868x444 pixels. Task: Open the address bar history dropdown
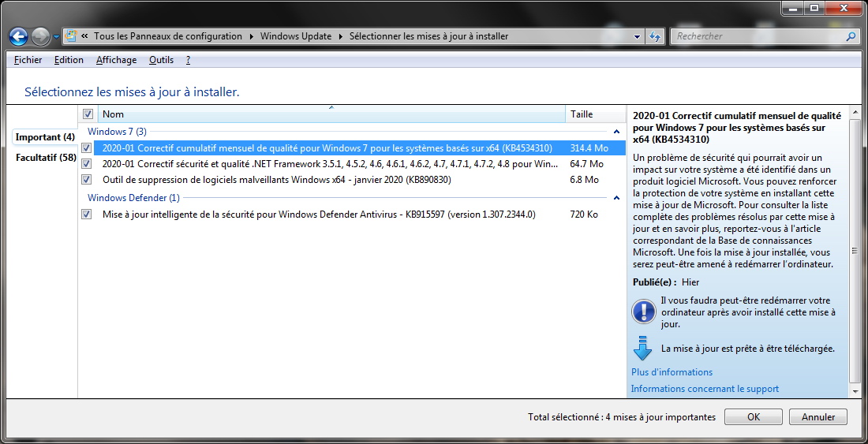(637, 36)
